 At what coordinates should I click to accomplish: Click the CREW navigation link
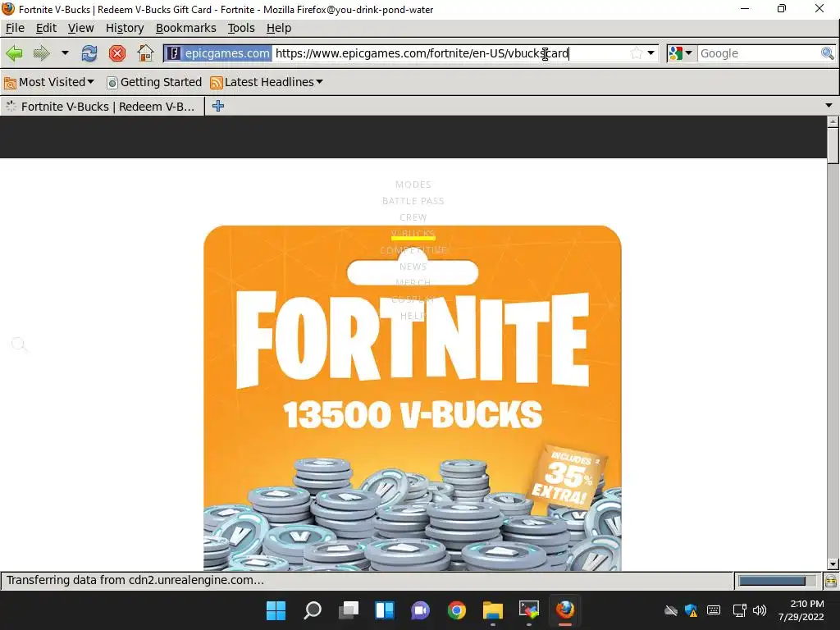(413, 217)
